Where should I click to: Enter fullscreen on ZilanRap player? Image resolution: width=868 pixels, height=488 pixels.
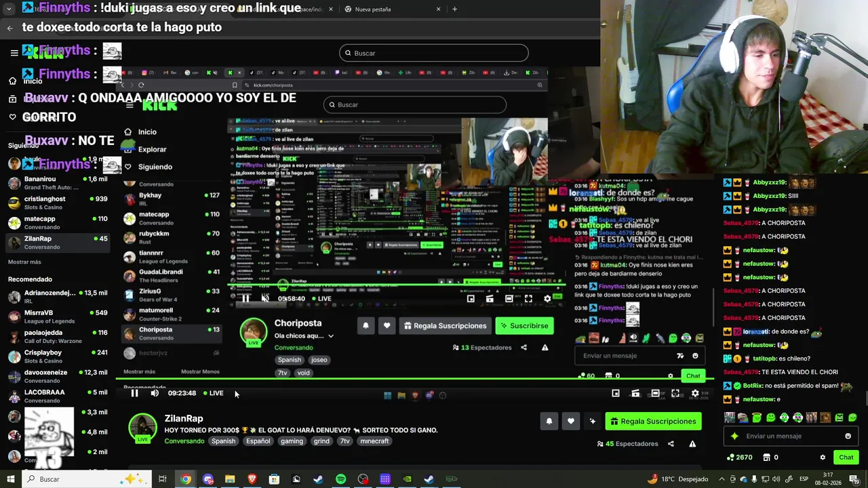(x=675, y=393)
